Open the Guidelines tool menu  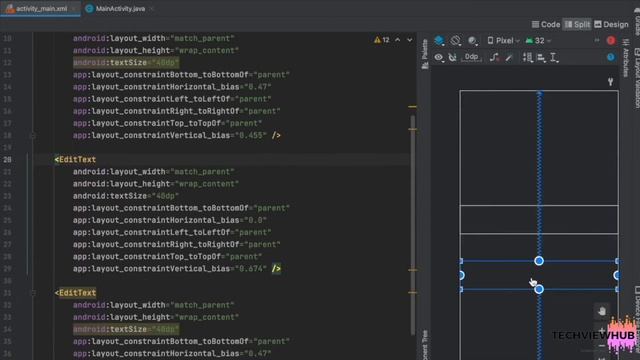click(x=554, y=58)
